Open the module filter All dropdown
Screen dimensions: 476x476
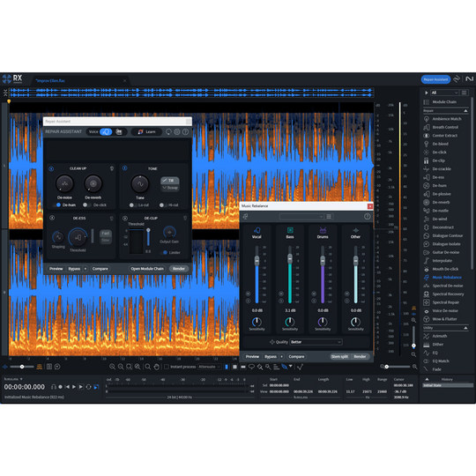[444, 93]
